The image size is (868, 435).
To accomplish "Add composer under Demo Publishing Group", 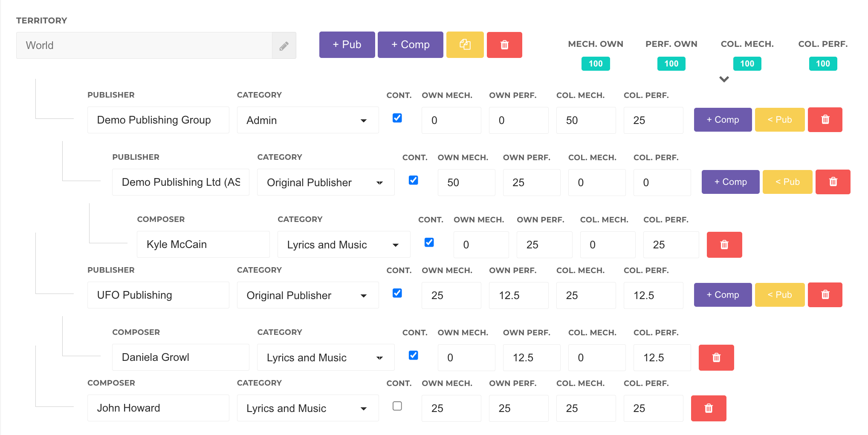I will coord(723,120).
